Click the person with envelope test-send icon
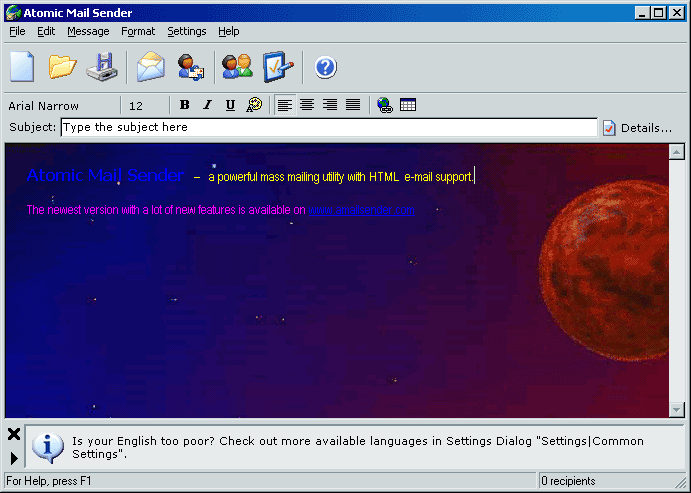This screenshot has height=493, width=691. [x=190, y=67]
